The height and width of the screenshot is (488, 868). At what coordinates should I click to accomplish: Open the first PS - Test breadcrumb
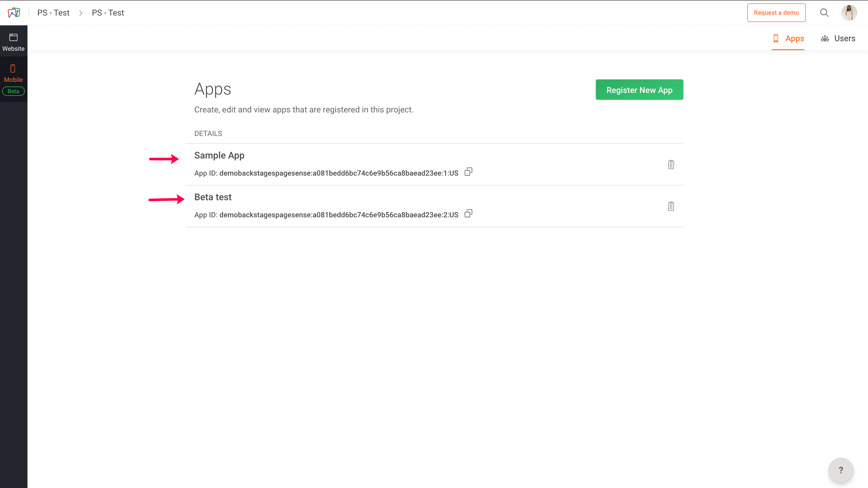point(53,13)
